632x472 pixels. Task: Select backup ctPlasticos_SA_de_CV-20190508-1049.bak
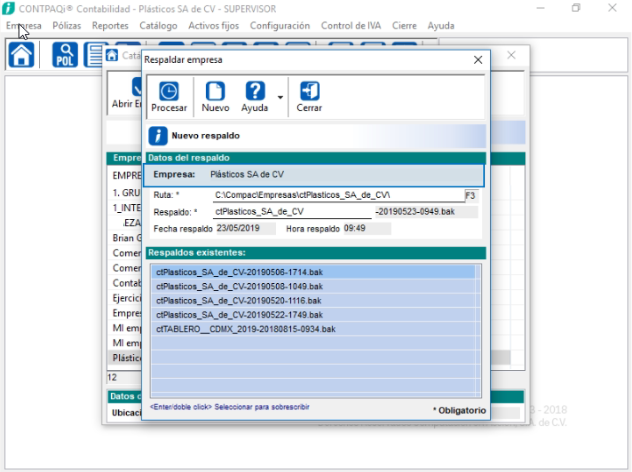[x=313, y=286]
